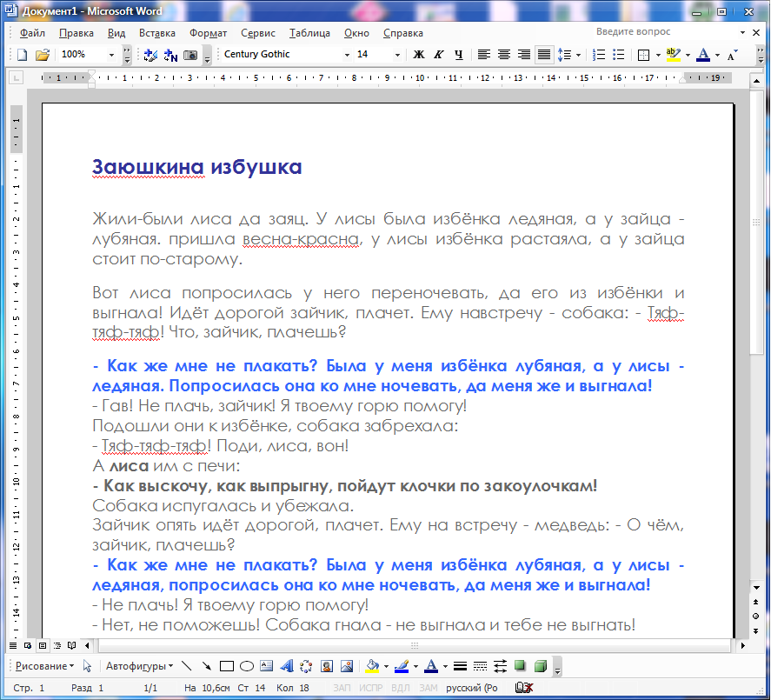Viewport: 771px width, 700px height.
Task: Toggle underline formatting (Ч button)
Action: 459,55
